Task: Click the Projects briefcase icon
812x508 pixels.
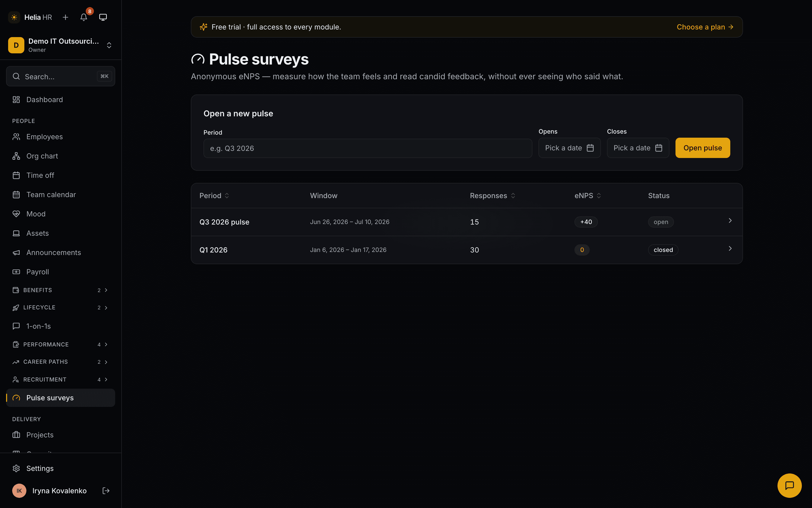Action: click(16, 435)
